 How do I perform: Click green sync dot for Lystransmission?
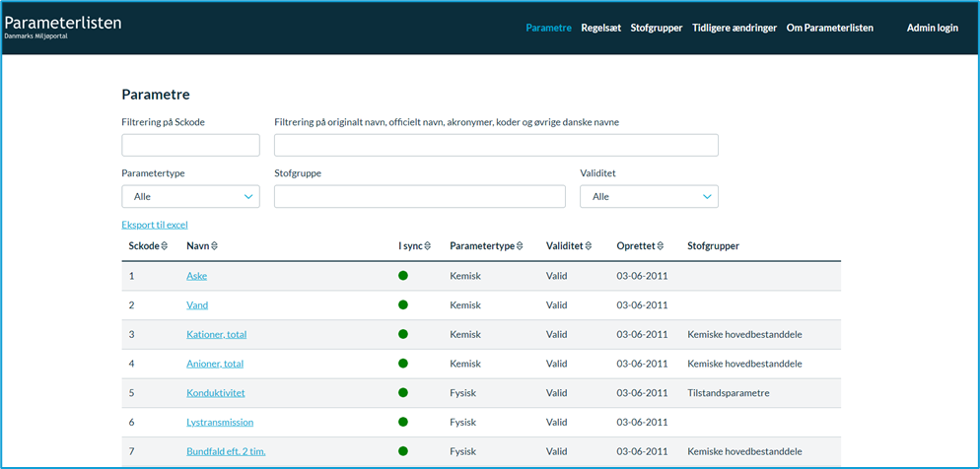coord(403,422)
